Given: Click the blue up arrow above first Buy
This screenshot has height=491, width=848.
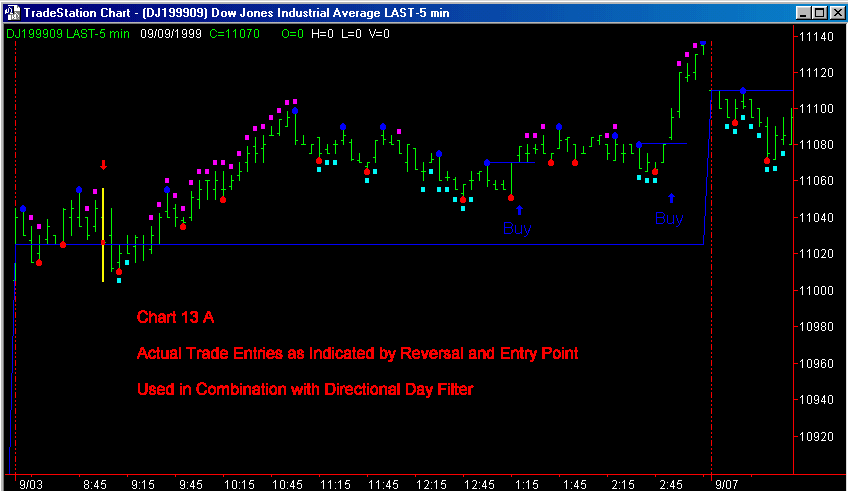Looking at the screenshot, I should 520,210.
